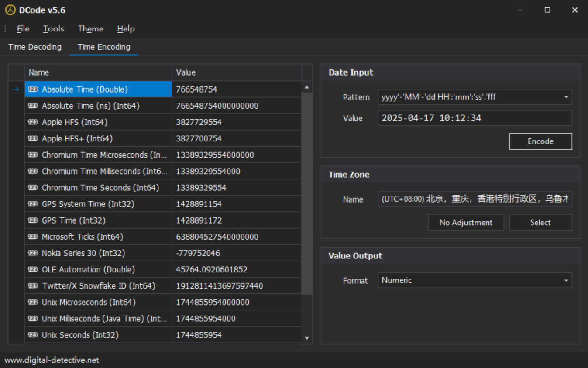588x368 pixels.
Task: Click the DCode app logo icon
Action: click(10, 10)
